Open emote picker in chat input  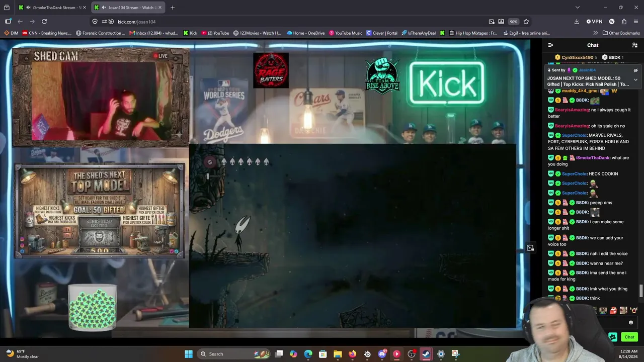(x=631, y=323)
